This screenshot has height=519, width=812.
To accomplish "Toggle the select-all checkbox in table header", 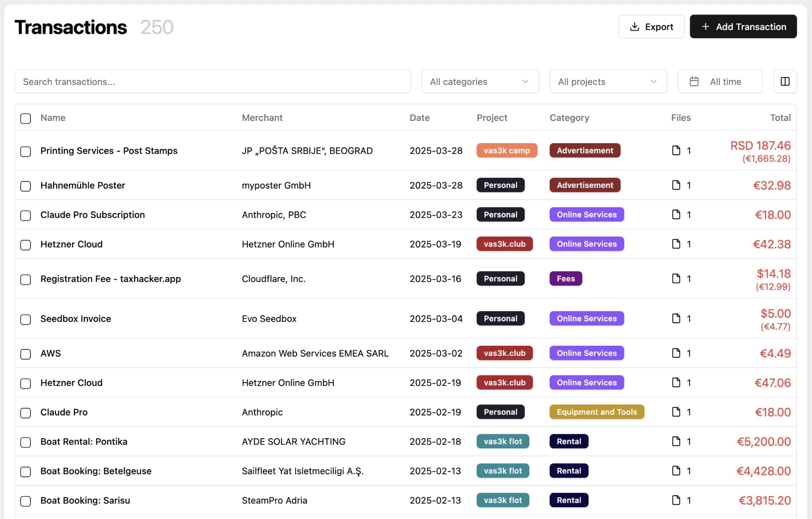I will pyautogui.click(x=26, y=118).
